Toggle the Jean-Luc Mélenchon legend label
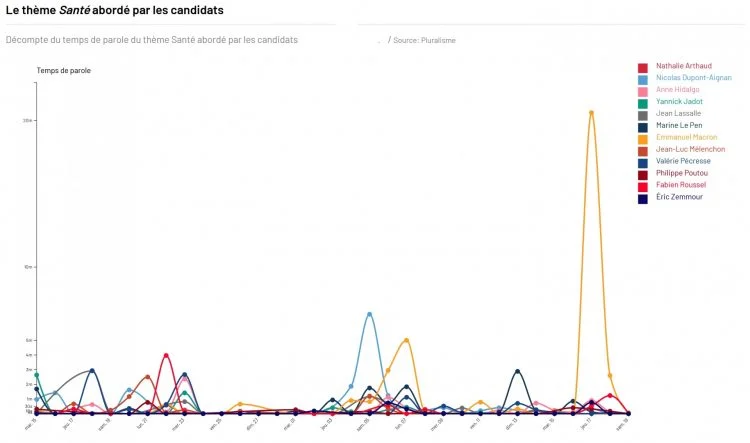750x443 pixels. point(690,149)
